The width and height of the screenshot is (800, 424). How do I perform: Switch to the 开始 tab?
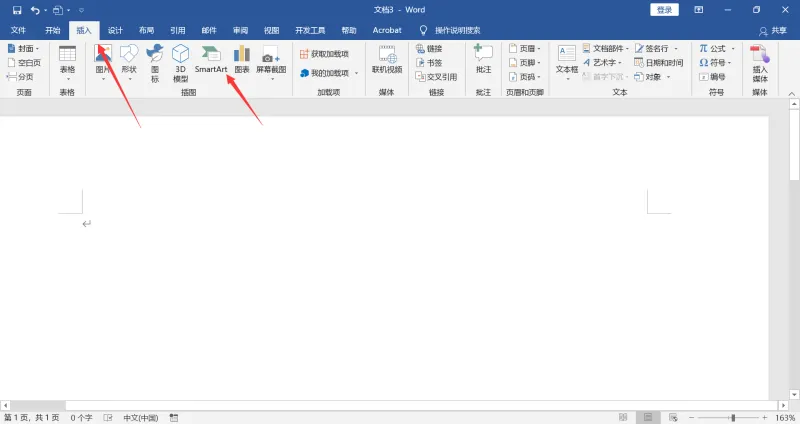53,30
